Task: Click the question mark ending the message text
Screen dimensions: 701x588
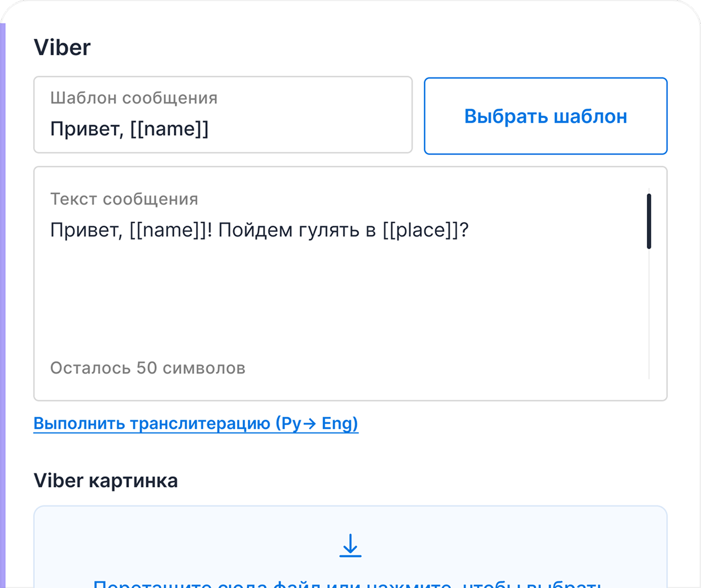Action: (x=464, y=230)
